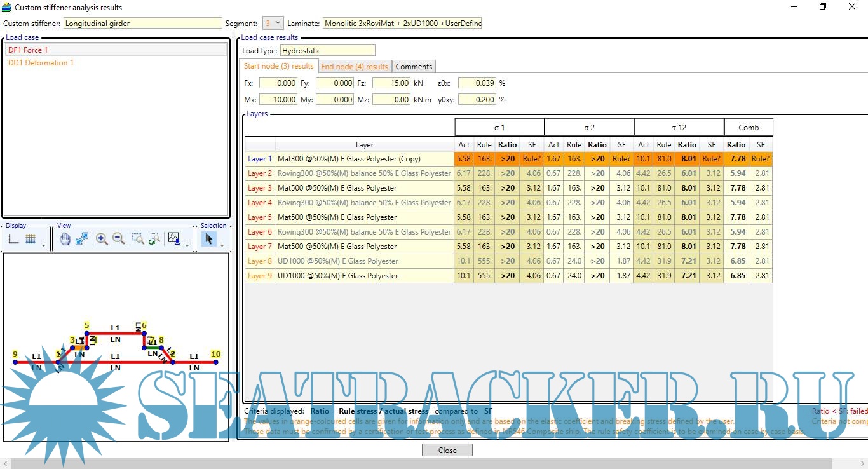This screenshot has height=469, width=868.
Task: Expand the View toolbar overflow arrow
Action: [187, 244]
